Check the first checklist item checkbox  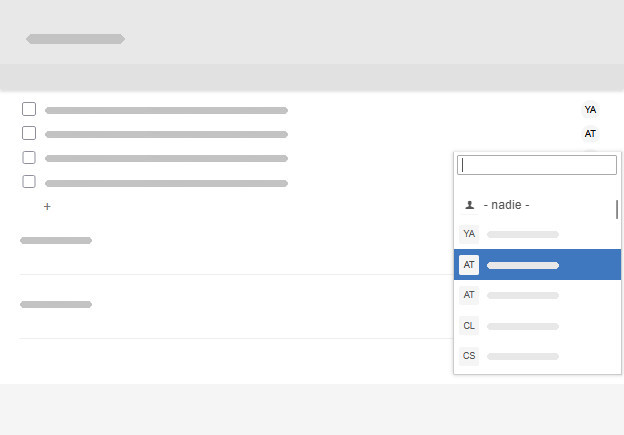29,109
